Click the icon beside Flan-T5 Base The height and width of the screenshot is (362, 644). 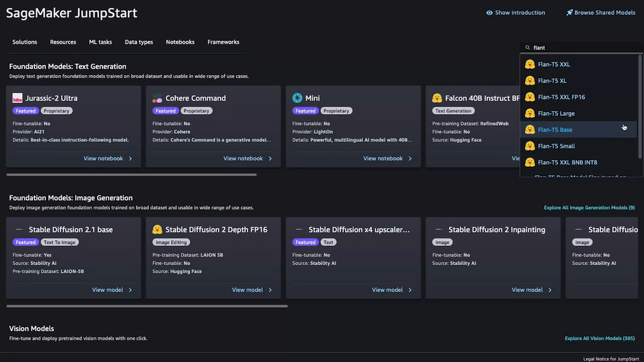point(530,130)
